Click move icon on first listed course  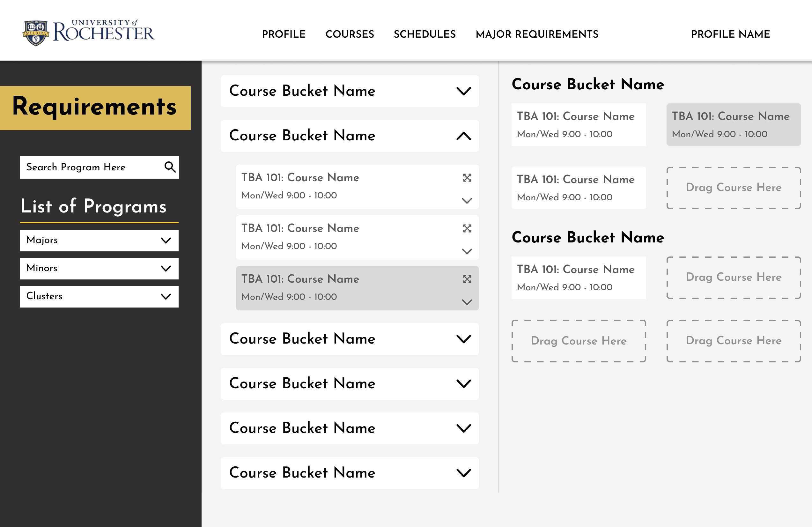467,178
